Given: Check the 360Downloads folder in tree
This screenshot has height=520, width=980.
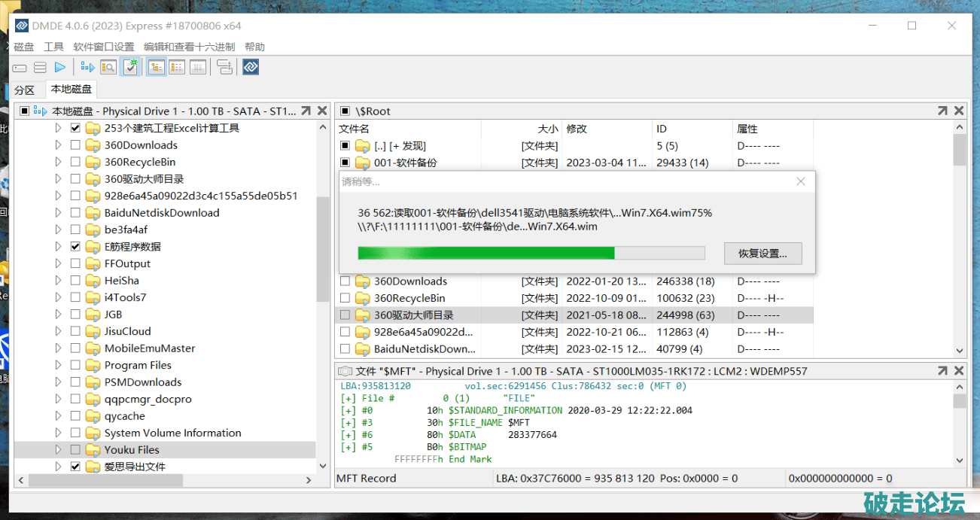Looking at the screenshot, I should coord(75,145).
